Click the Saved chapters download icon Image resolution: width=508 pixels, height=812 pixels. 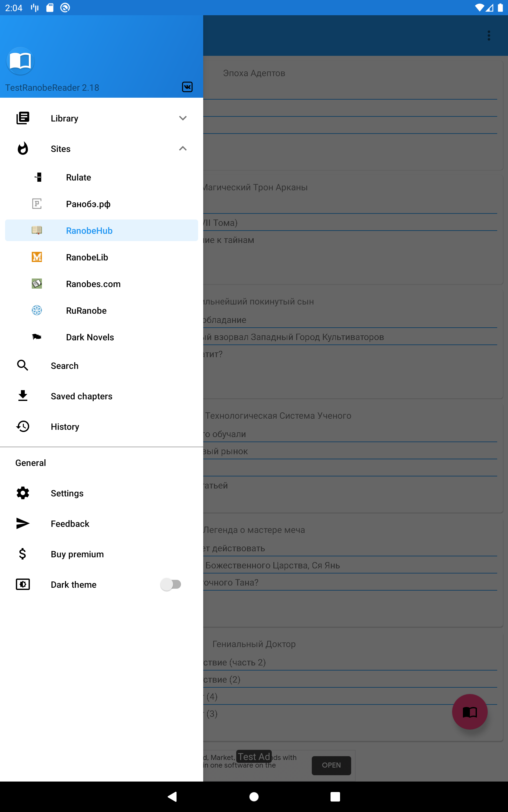click(x=23, y=396)
